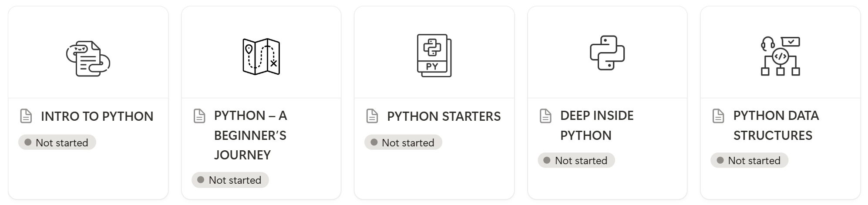This screenshot has height=205, width=868.
Task: Change Not started status of PYTHON STARTERS
Action: (403, 142)
